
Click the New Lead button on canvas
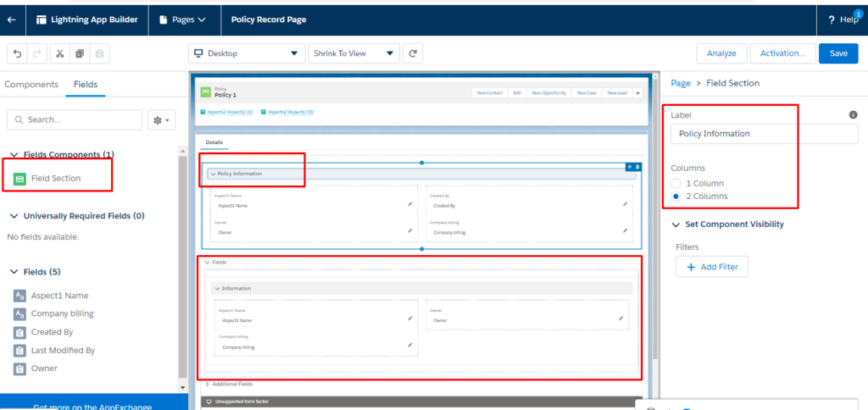(617, 93)
